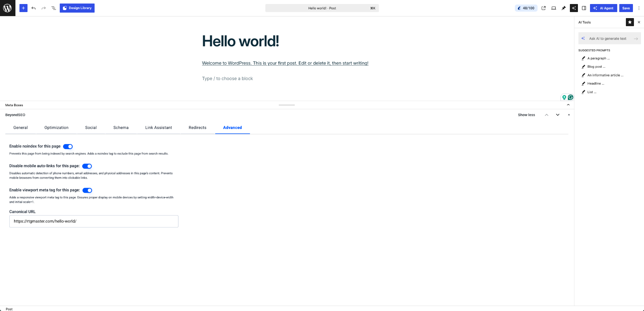Save the post
This screenshot has width=644, height=311.
pyautogui.click(x=626, y=8)
